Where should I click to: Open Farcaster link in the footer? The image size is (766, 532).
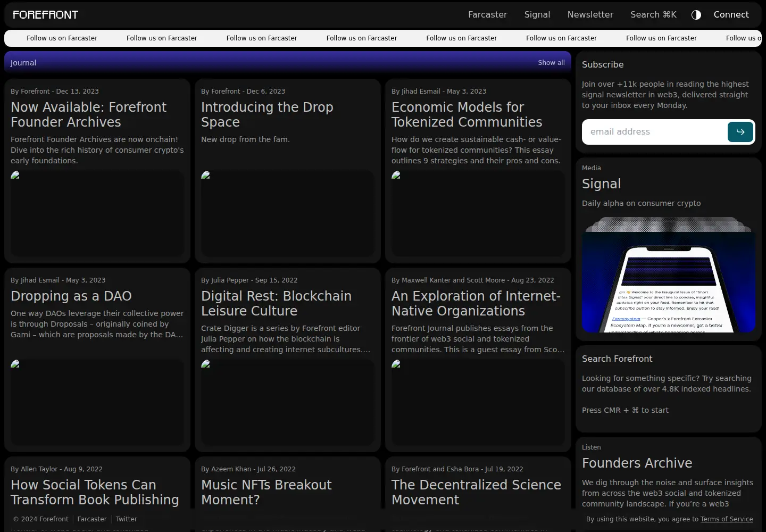coord(92,519)
